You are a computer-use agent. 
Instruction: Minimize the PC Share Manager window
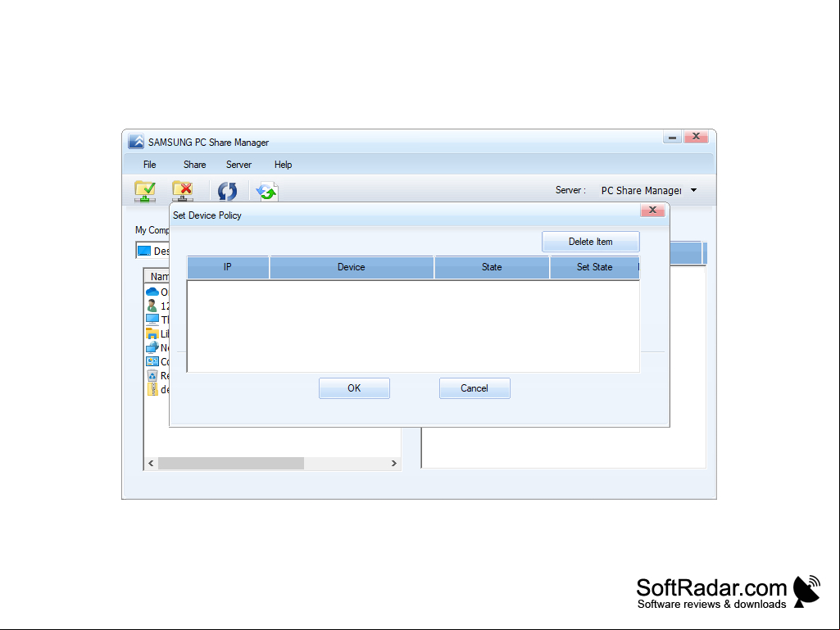672,137
